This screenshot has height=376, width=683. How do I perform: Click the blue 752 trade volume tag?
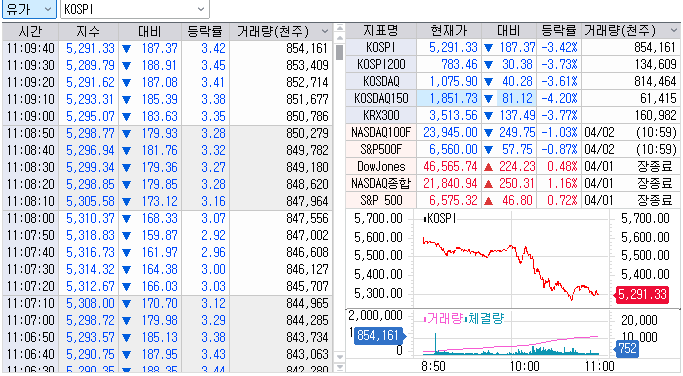tap(627, 348)
